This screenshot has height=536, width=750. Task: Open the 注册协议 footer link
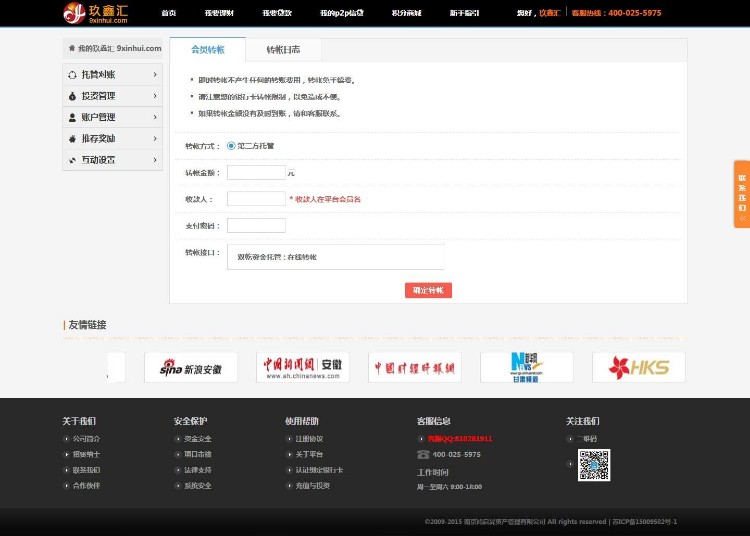point(309,439)
